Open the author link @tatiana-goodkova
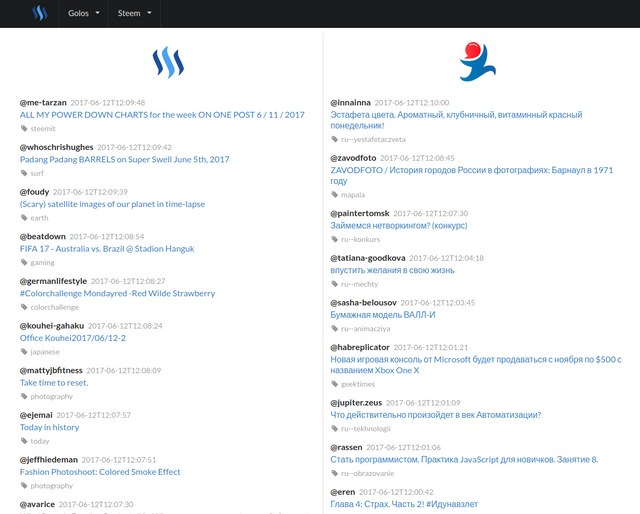640x514 pixels. pyautogui.click(x=368, y=258)
